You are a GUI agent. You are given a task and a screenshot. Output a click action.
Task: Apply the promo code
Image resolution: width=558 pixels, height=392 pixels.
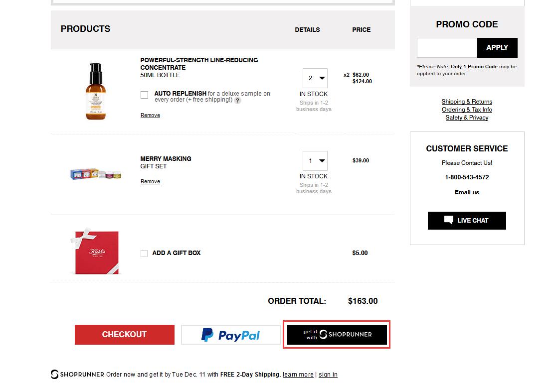click(x=497, y=48)
